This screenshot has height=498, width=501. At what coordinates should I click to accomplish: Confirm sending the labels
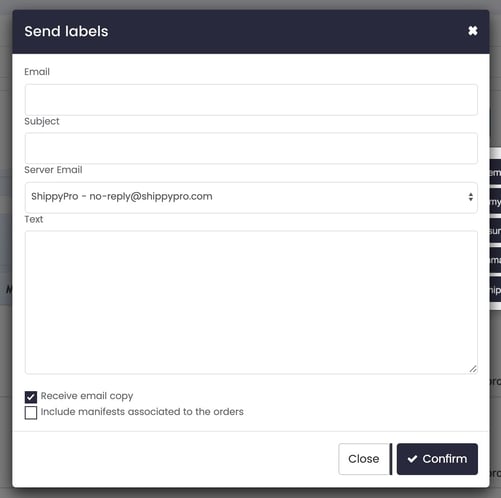coord(437,459)
